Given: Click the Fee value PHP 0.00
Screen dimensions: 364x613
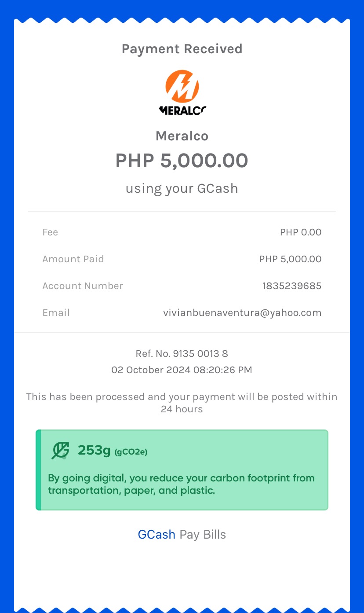Looking at the screenshot, I should tap(301, 232).
